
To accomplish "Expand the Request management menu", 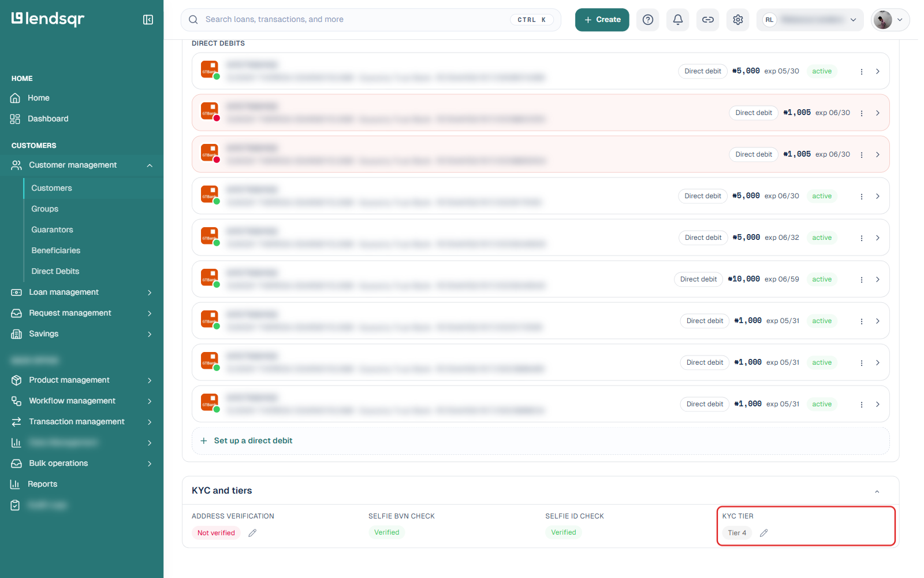I will click(150, 313).
